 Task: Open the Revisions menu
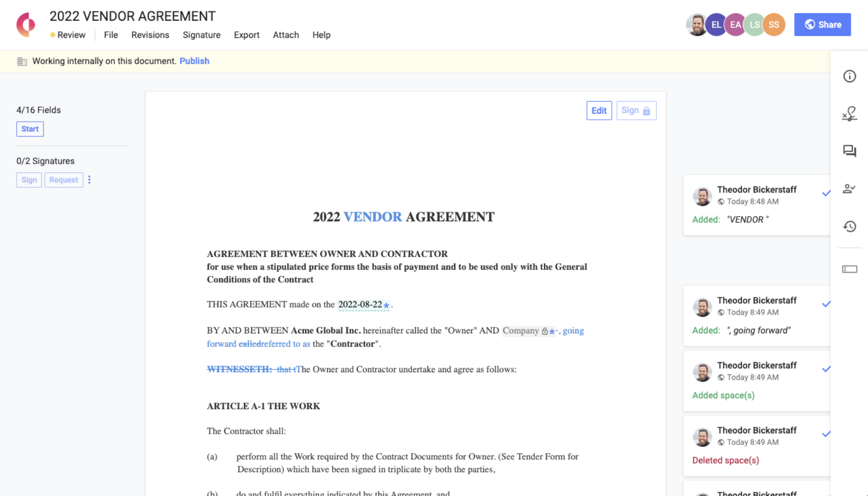(x=150, y=35)
